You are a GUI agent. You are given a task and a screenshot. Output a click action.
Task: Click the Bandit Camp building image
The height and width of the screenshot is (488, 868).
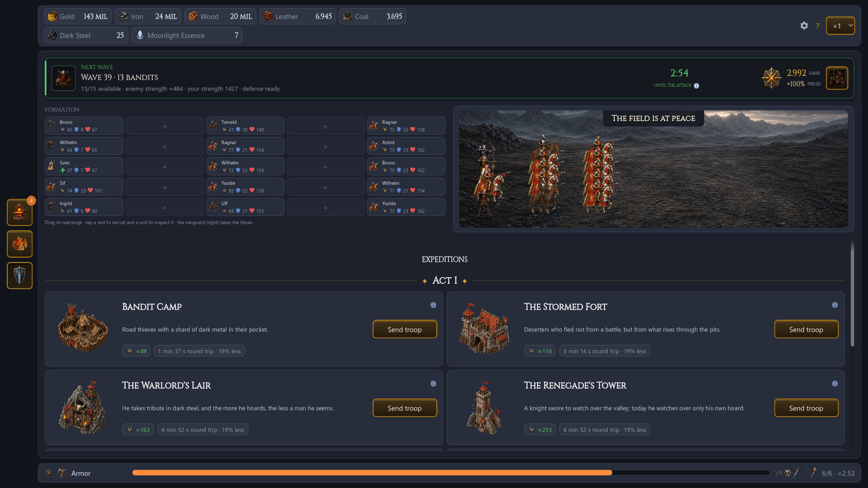click(x=83, y=328)
